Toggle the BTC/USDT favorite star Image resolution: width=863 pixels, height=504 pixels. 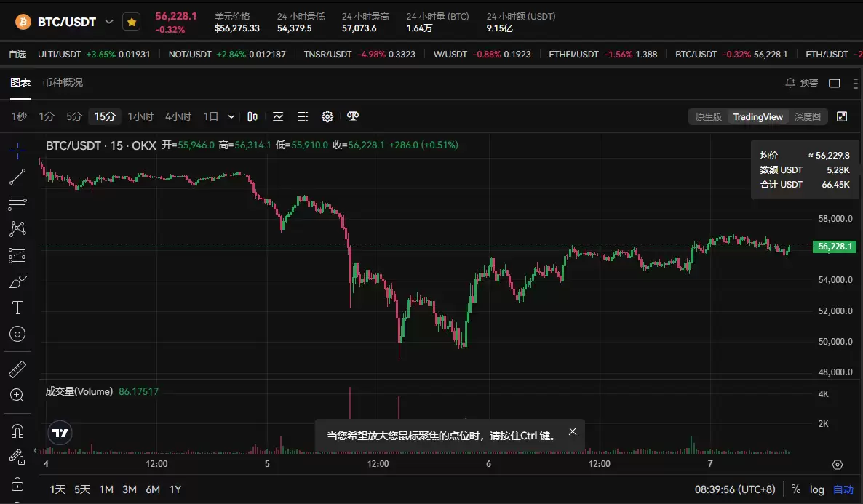tap(132, 23)
